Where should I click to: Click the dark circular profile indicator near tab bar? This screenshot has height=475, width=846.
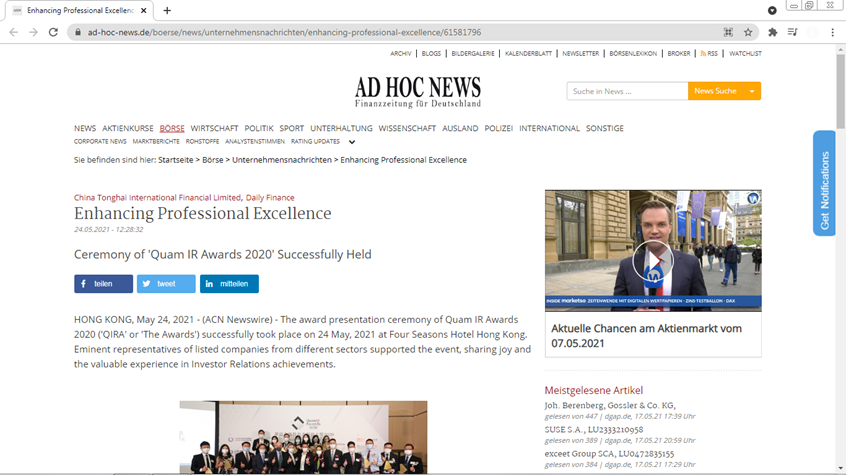(772, 10)
